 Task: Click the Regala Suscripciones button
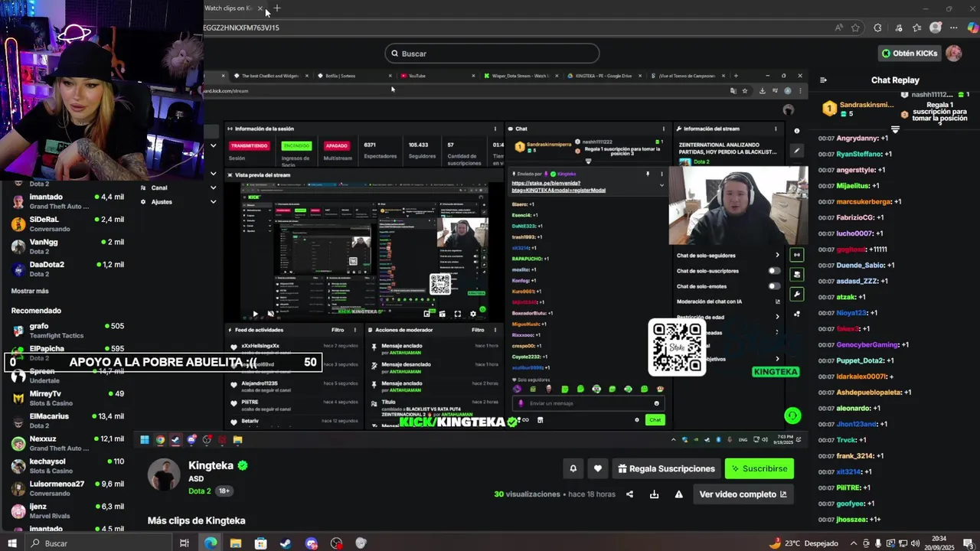click(667, 468)
